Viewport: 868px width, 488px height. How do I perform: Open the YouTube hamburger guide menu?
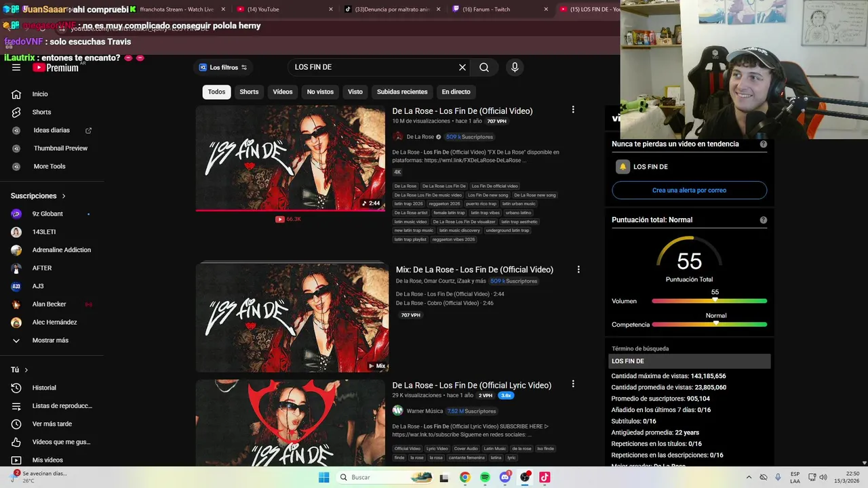click(16, 67)
